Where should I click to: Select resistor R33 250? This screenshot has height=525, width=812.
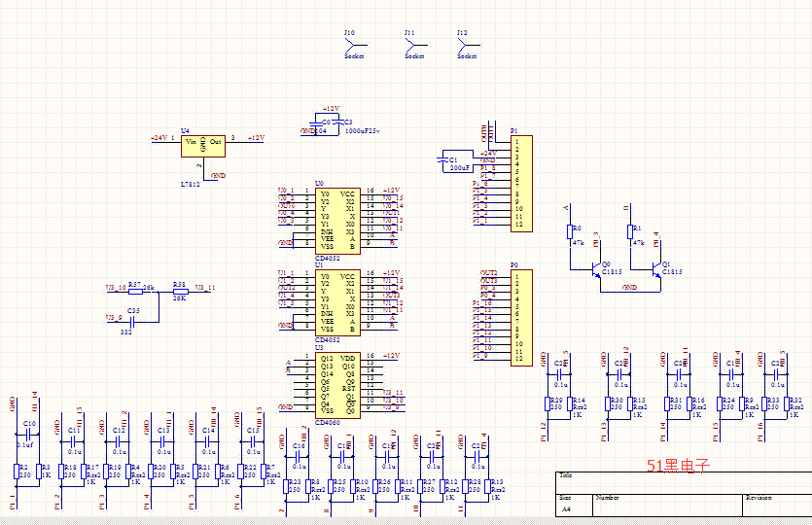tap(765, 403)
